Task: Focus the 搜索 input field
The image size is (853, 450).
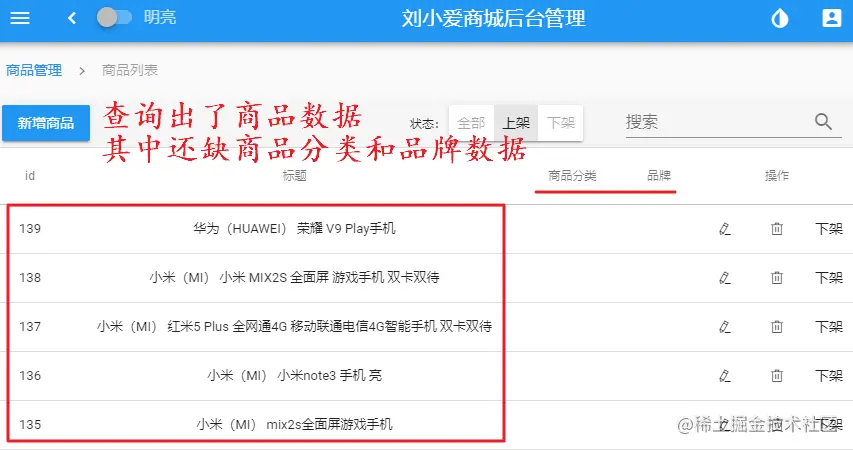Action: pyautogui.click(x=717, y=121)
